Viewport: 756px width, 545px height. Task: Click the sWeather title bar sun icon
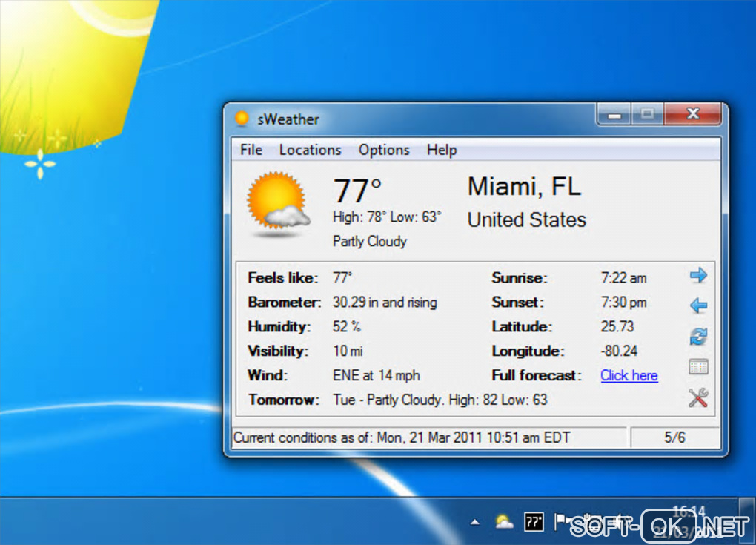tap(242, 119)
